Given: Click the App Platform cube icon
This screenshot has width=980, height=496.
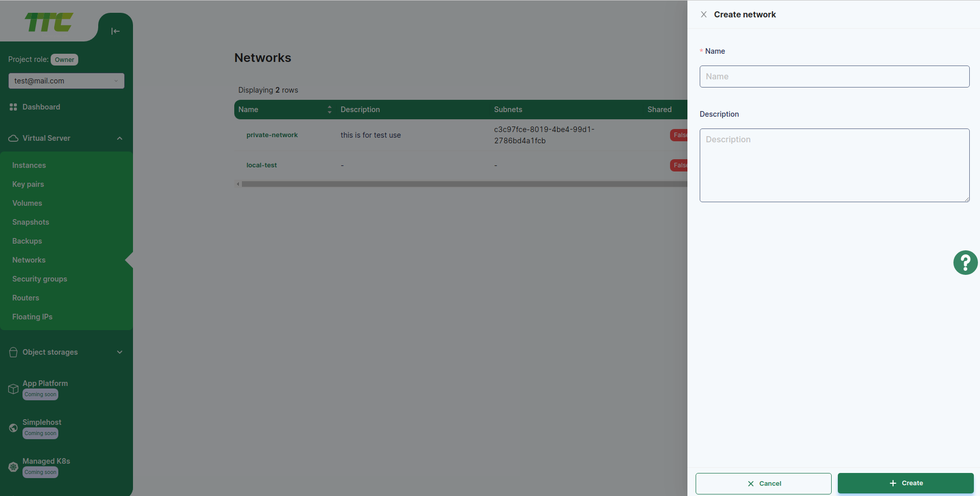Looking at the screenshot, I should (x=13, y=389).
